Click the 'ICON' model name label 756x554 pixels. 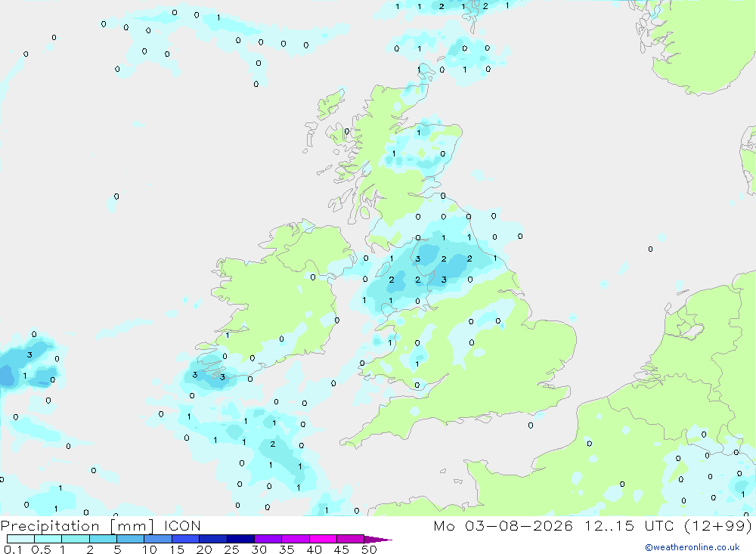182,525
